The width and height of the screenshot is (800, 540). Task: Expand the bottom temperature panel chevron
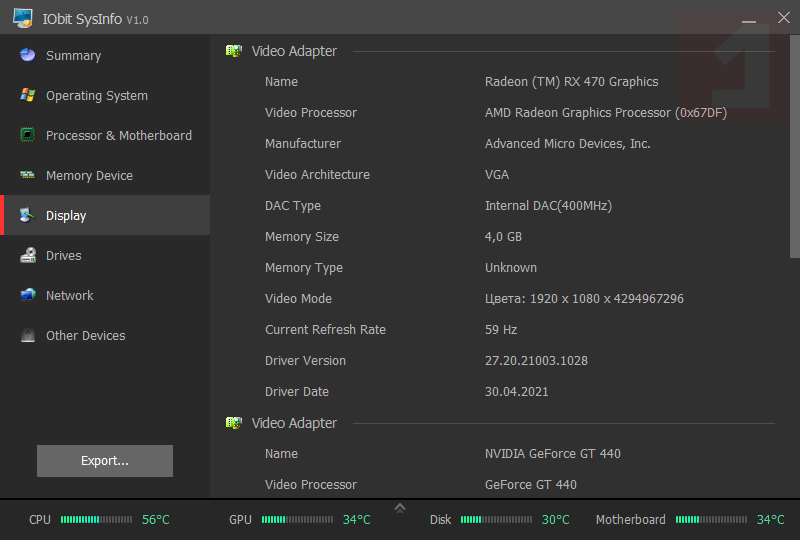pyautogui.click(x=400, y=508)
